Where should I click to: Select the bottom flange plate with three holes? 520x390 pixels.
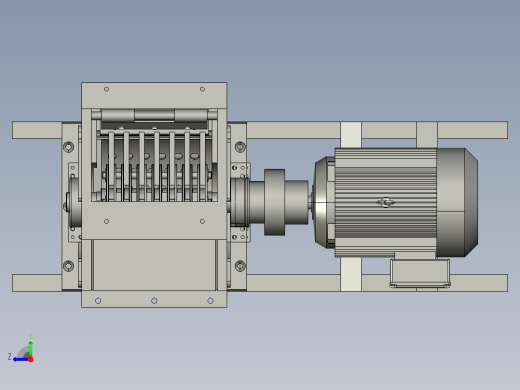pos(154,299)
